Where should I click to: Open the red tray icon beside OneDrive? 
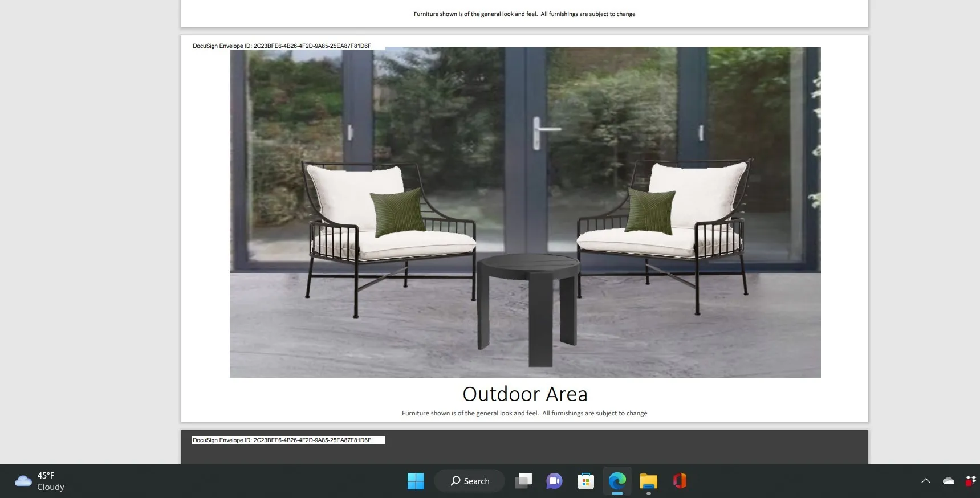click(970, 481)
